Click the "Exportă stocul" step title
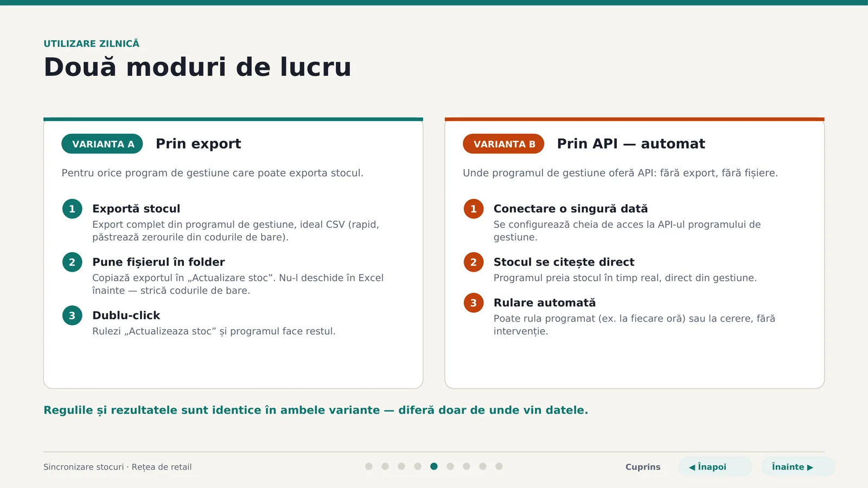This screenshot has height=488, width=868. pos(136,209)
